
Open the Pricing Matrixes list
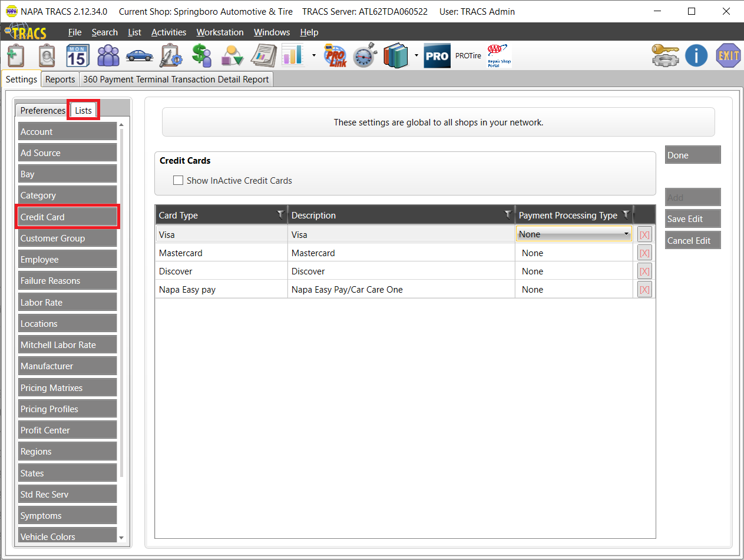click(x=68, y=387)
